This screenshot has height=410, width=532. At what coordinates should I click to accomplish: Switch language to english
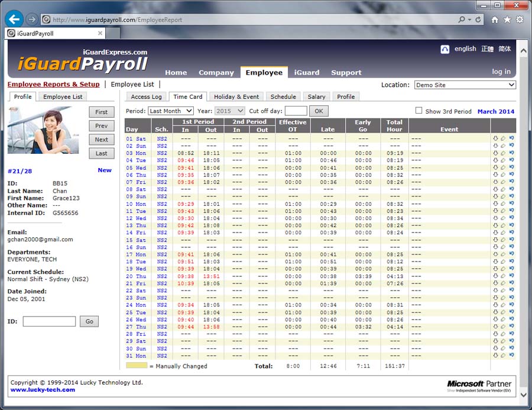465,49
